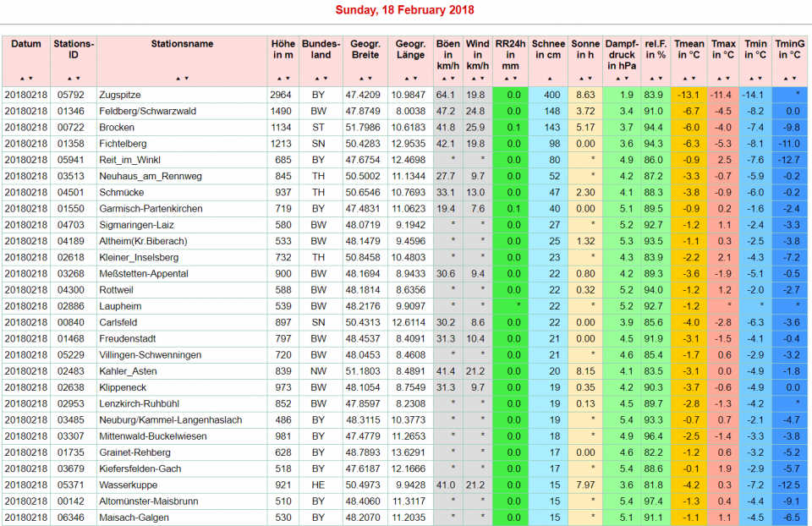Sort Sonne in h descending arrow

coord(590,78)
